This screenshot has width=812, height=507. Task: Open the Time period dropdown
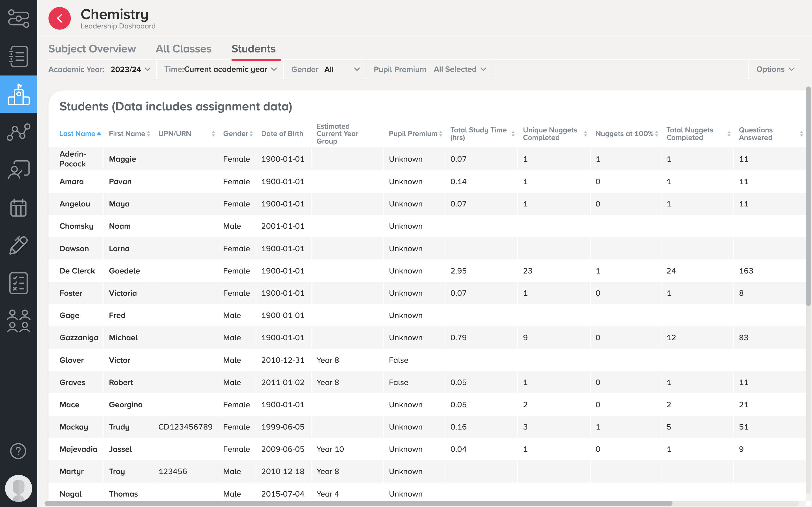pyautogui.click(x=220, y=69)
